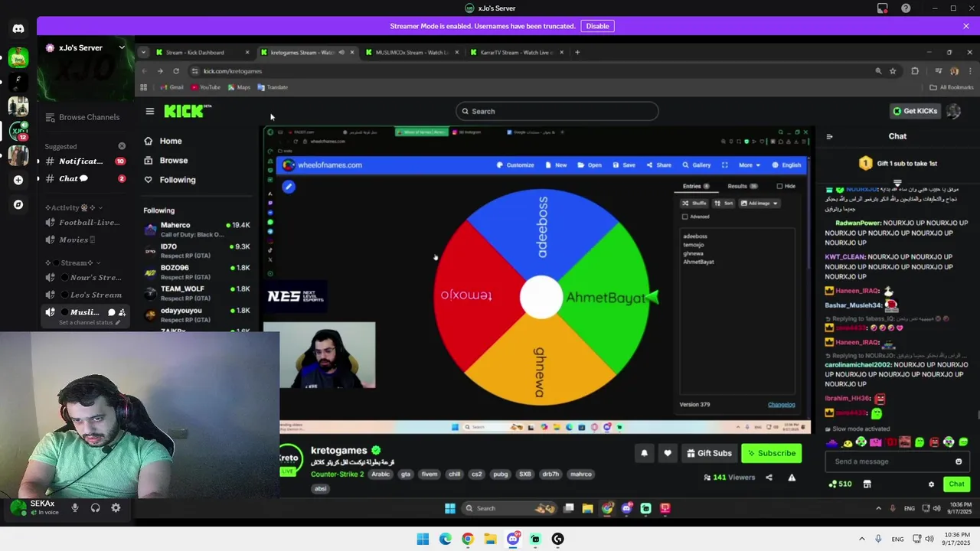980x551 pixels.
Task: Open chat icon on Musli voice channel
Action: tap(111, 312)
